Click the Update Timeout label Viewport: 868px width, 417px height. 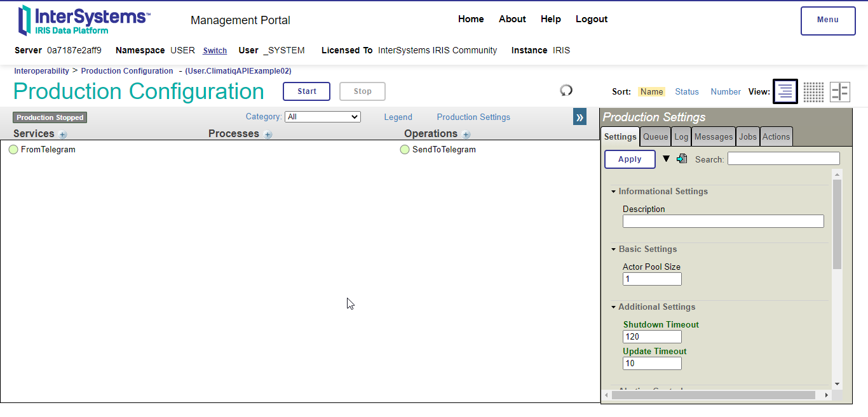(x=654, y=352)
